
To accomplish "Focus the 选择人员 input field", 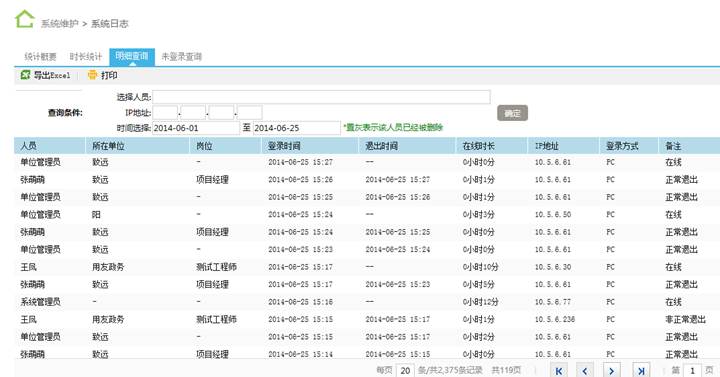I will click(x=321, y=97).
